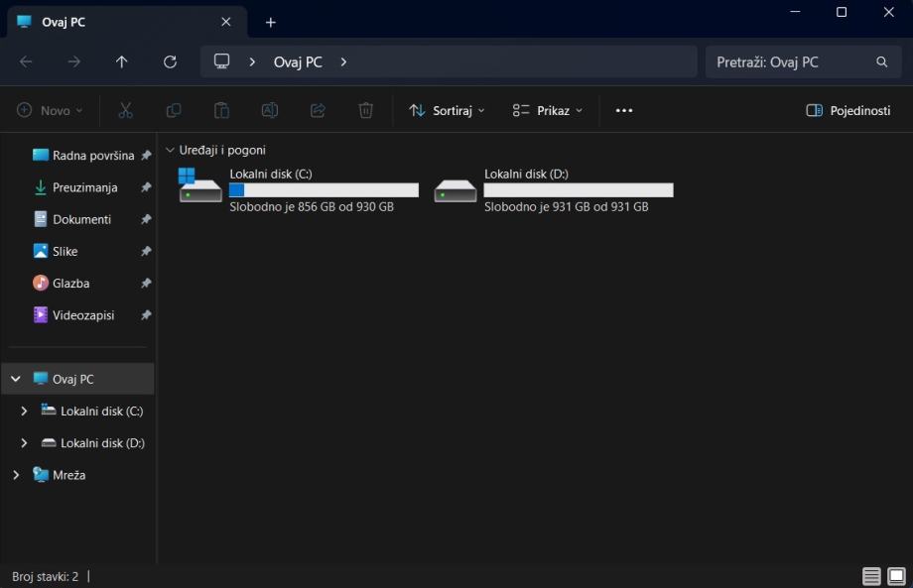Click text Slobodno je 856 GB od 930 GB

tap(312, 206)
